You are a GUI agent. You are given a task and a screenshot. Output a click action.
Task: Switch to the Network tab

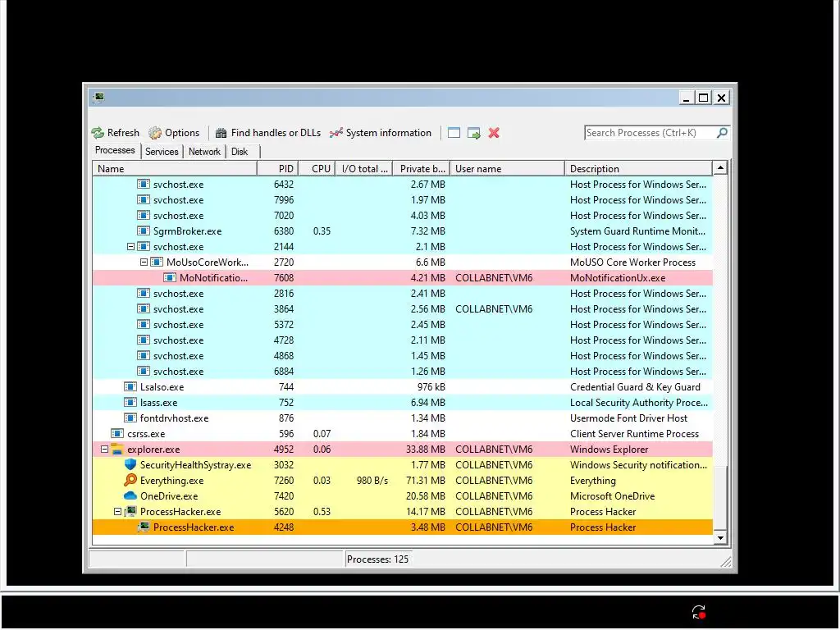[x=204, y=152]
